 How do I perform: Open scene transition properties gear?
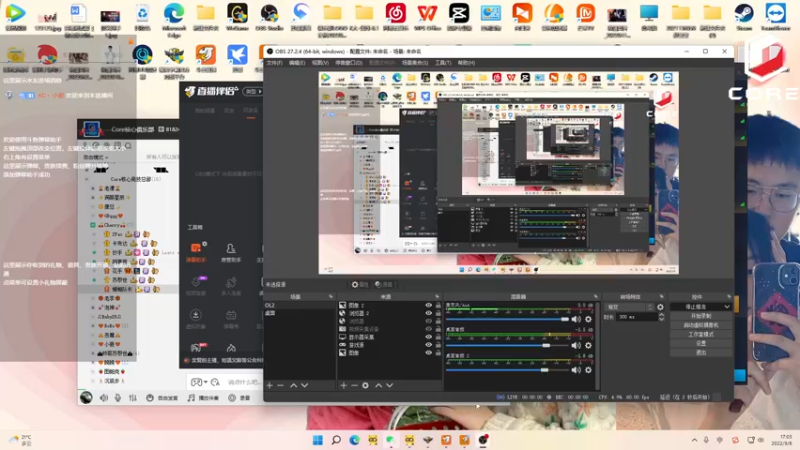click(660, 307)
